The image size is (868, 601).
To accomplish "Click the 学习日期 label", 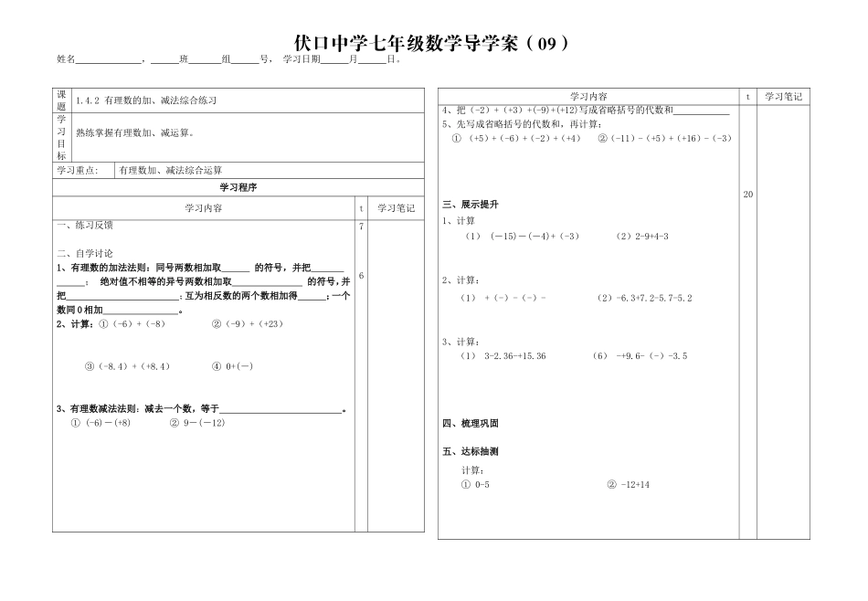I will coord(302,59).
